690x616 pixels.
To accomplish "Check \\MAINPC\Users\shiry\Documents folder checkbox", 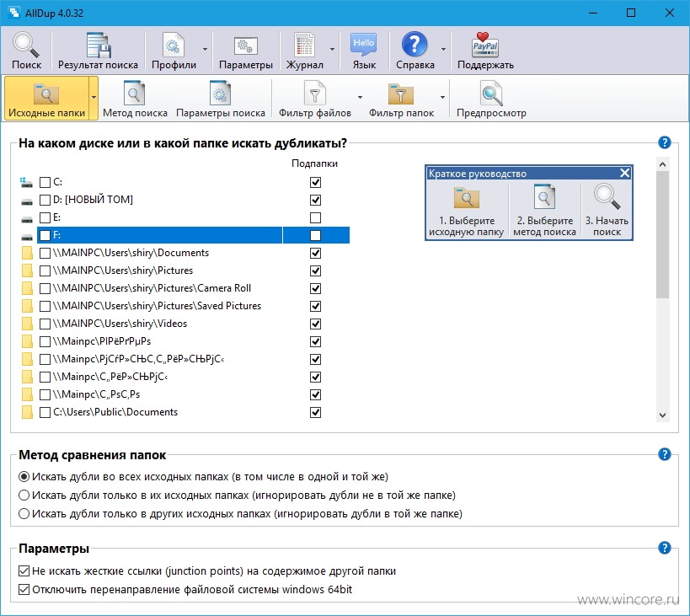I will coord(45,253).
